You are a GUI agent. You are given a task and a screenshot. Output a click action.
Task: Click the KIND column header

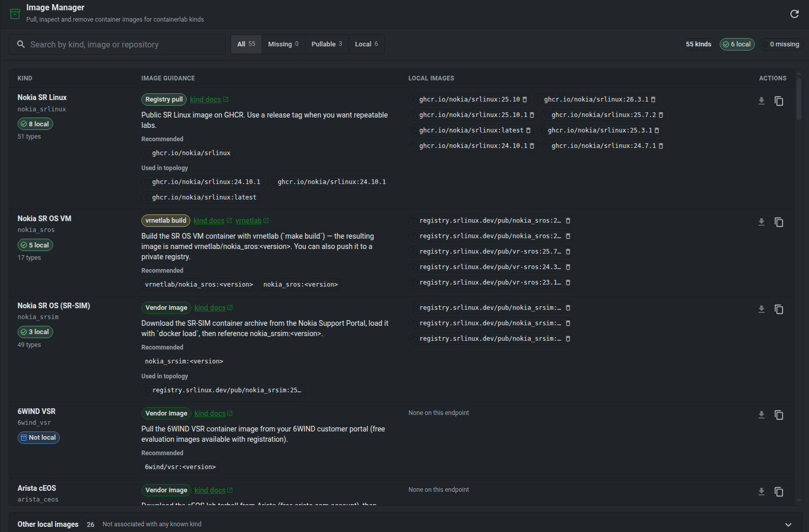pos(25,78)
